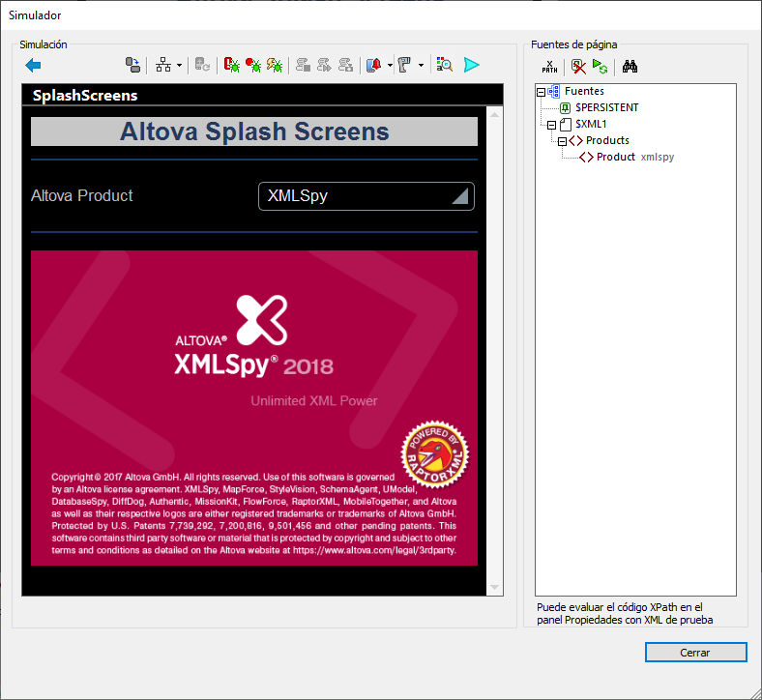Open dropdown arrow beside the network hierarchy icon
The width and height of the screenshot is (762, 700).
coord(180,66)
